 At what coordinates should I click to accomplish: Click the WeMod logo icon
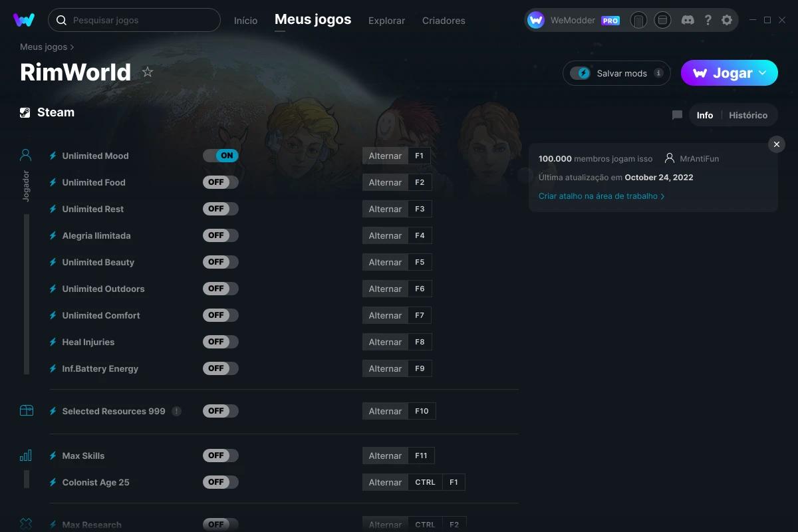point(24,20)
